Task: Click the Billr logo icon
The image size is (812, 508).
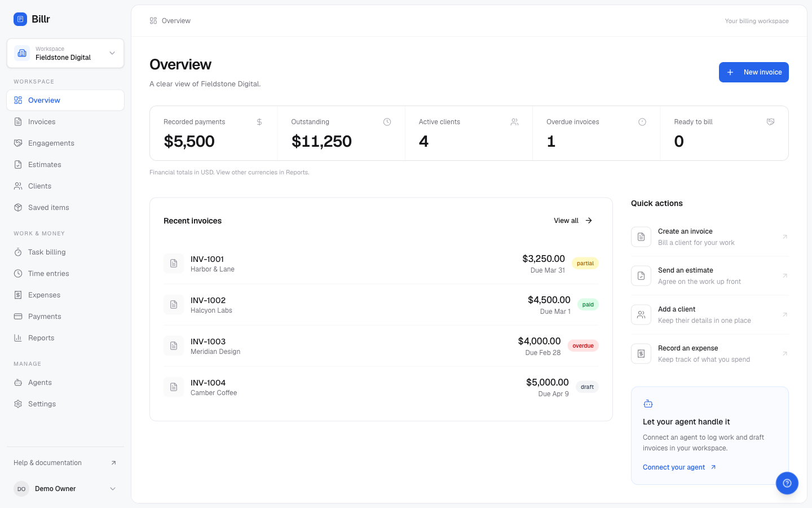Action: tap(20, 19)
